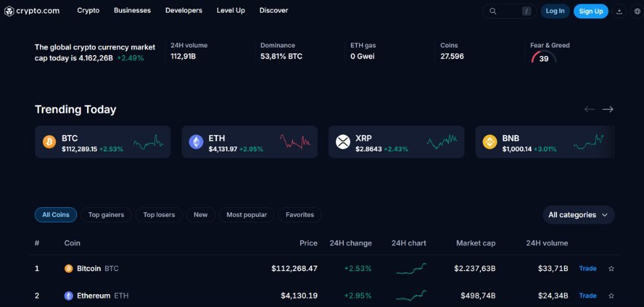Toggle the Top gainers filter

106,215
